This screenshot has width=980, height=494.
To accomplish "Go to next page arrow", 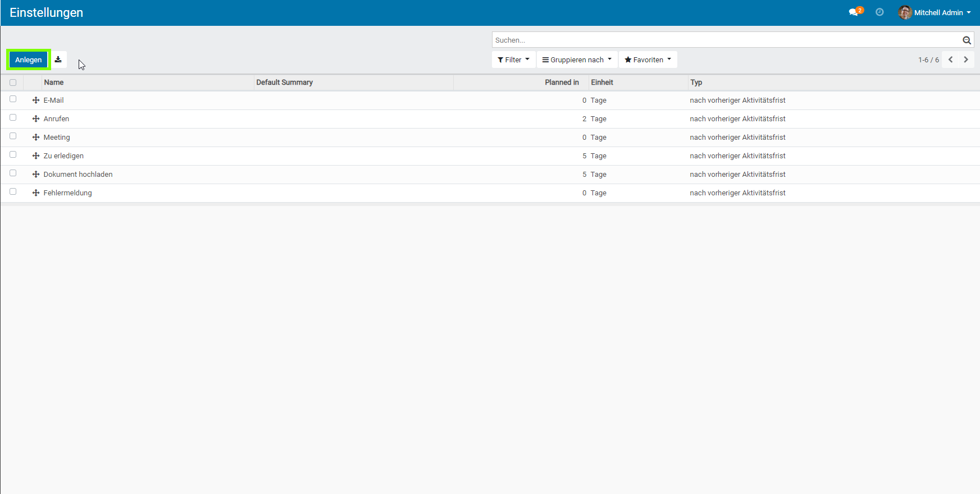I will click(x=966, y=60).
